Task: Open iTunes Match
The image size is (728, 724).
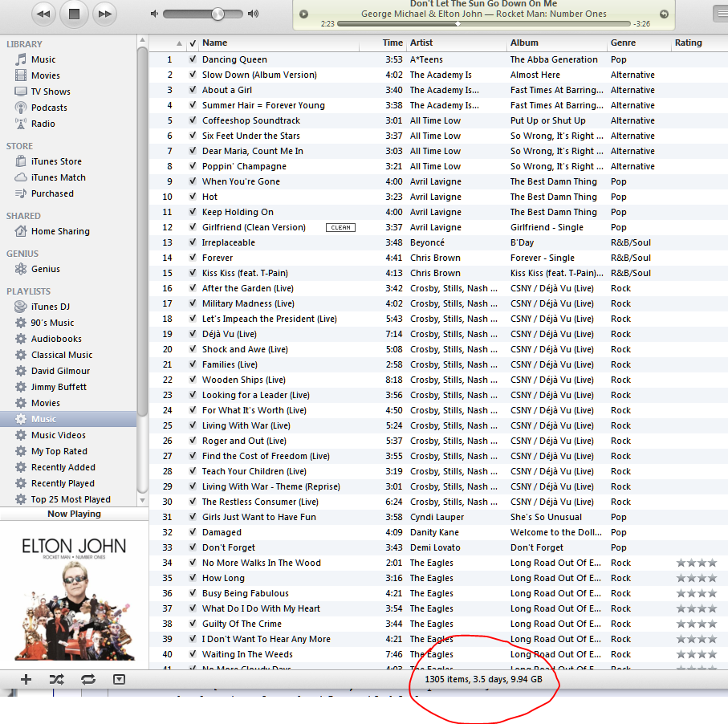Action: point(58,177)
